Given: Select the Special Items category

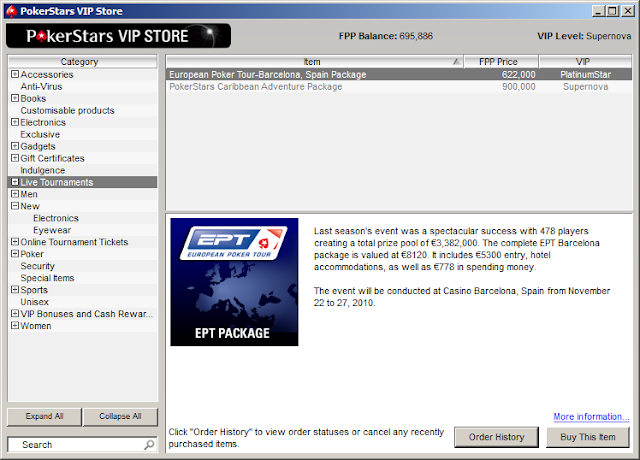Looking at the screenshot, I should 47,278.
